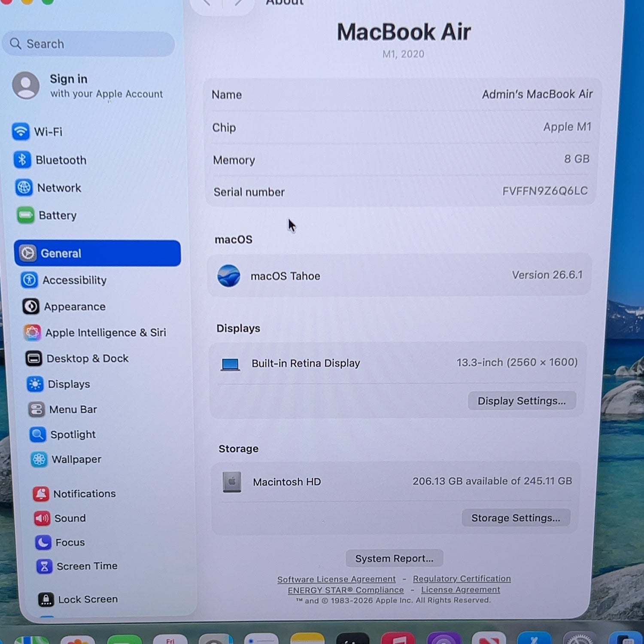
Task: Click the macOS Tahoe logo icon
Action: [x=229, y=276]
